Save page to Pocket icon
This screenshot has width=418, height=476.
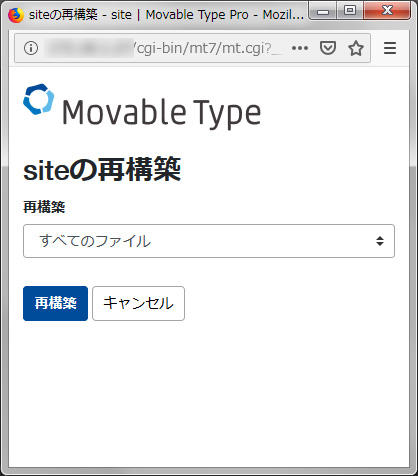[x=328, y=48]
